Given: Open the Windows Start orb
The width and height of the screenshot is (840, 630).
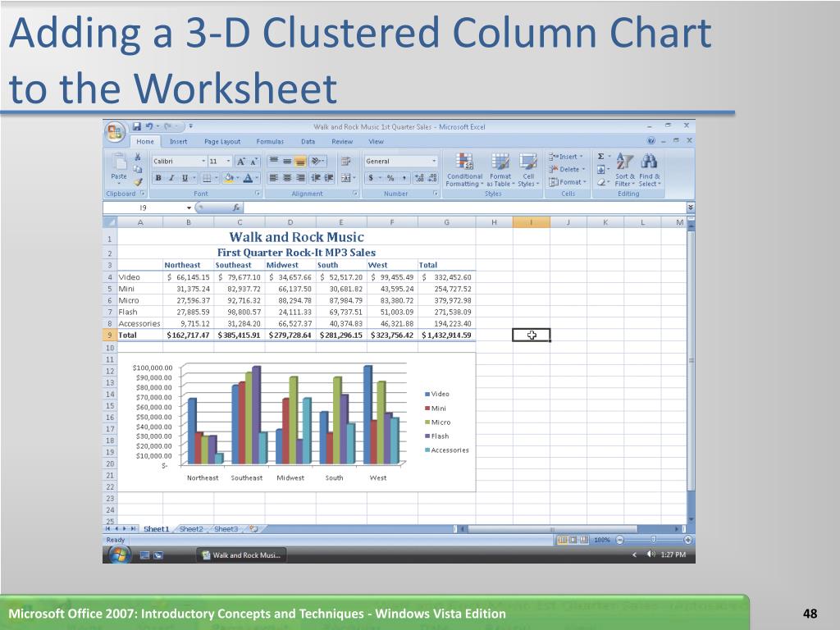Looking at the screenshot, I should tap(120, 555).
